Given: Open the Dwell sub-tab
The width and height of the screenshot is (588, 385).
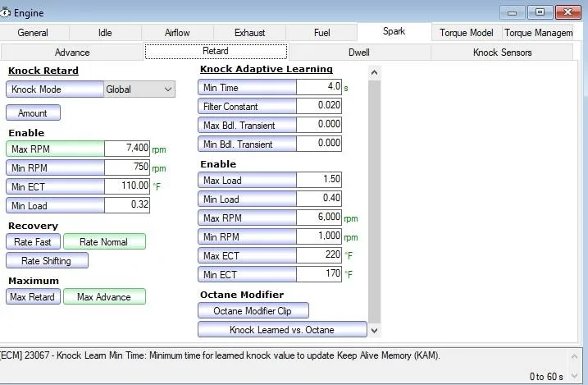Looking at the screenshot, I should [359, 53].
